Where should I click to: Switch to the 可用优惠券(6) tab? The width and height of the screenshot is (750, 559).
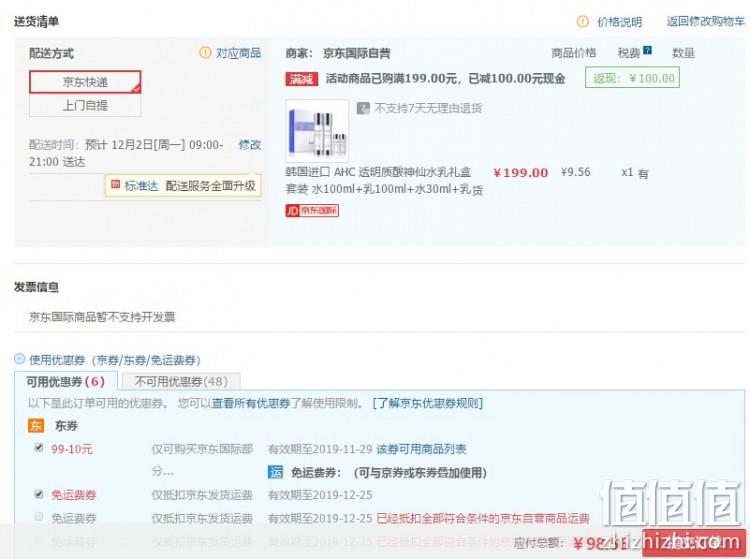pos(66,381)
